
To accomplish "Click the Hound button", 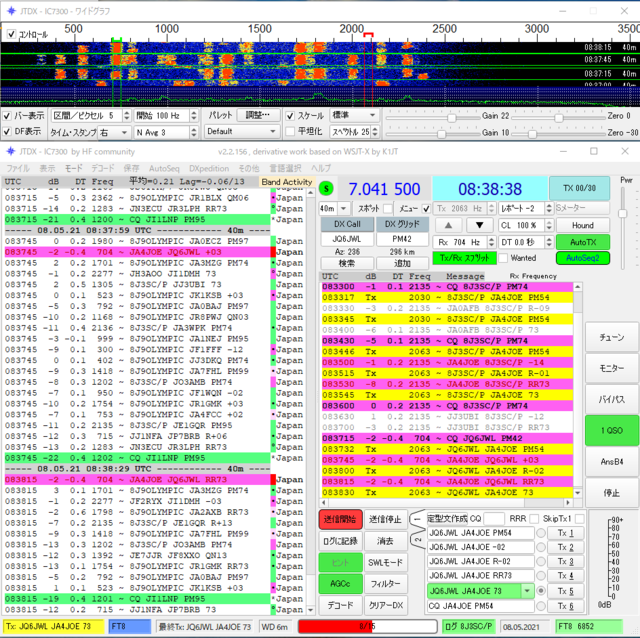I will pyautogui.click(x=582, y=225).
